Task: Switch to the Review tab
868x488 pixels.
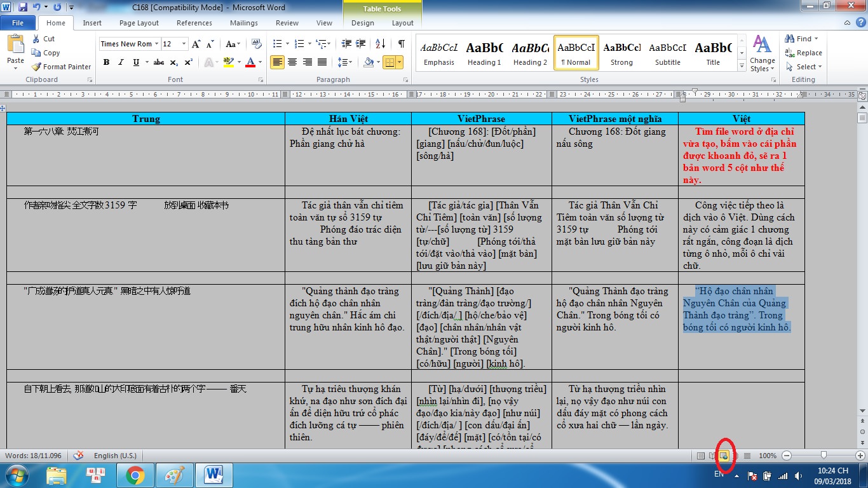Action: 287,23
